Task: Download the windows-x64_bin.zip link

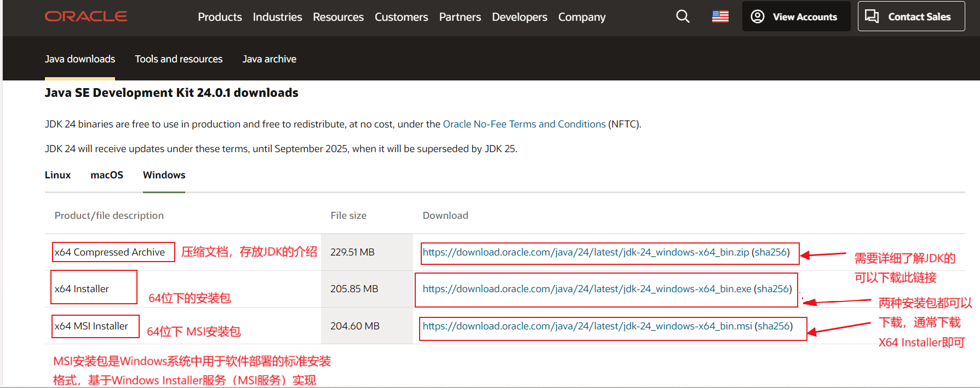Action: click(x=586, y=252)
